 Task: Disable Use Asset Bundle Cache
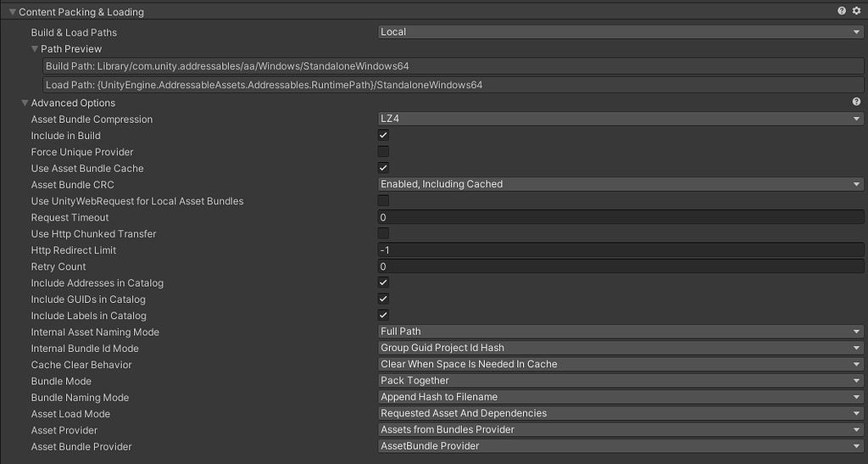coord(383,168)
